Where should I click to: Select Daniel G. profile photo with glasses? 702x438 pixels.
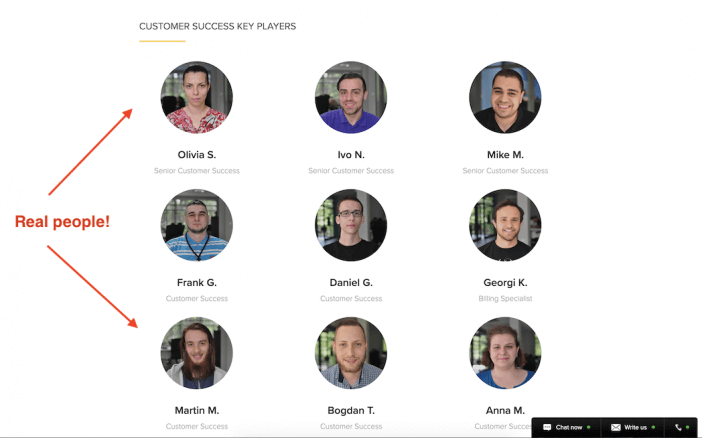pos(351,225)
